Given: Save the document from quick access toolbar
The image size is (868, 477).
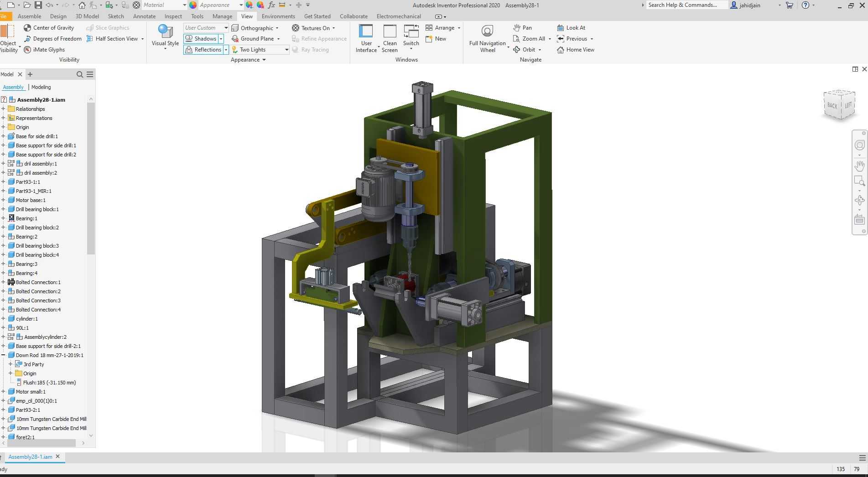Looking at the screenshot, I should click(x=38, y=5).
